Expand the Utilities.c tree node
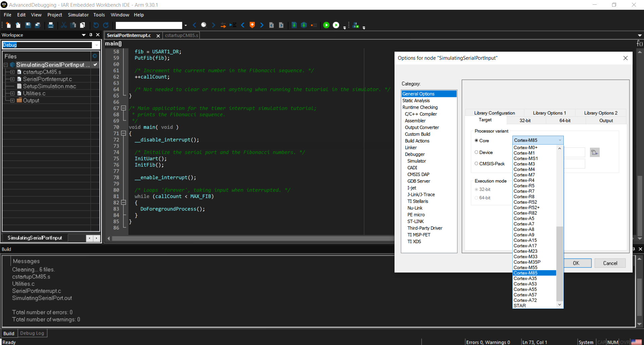The height and width of the screenshot is (345, 644). (12, 93)
